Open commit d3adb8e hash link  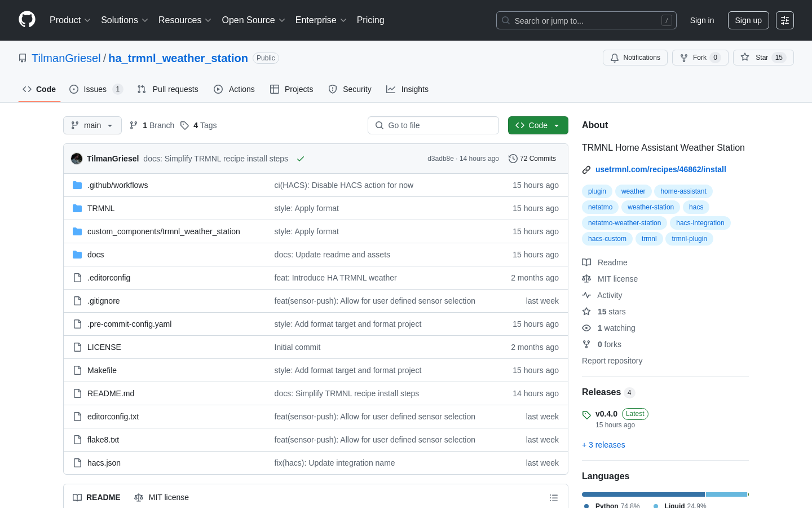pos(440,159)
